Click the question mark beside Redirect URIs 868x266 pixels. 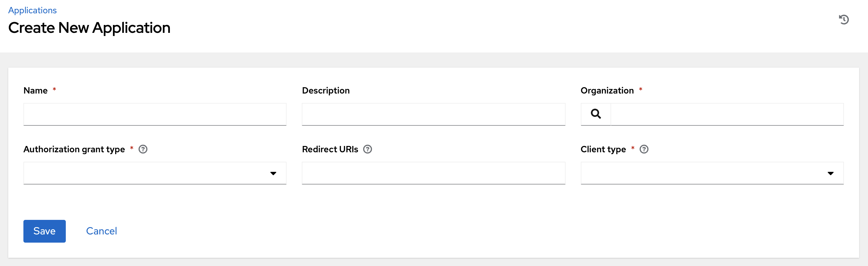click(x=368, y=149)
